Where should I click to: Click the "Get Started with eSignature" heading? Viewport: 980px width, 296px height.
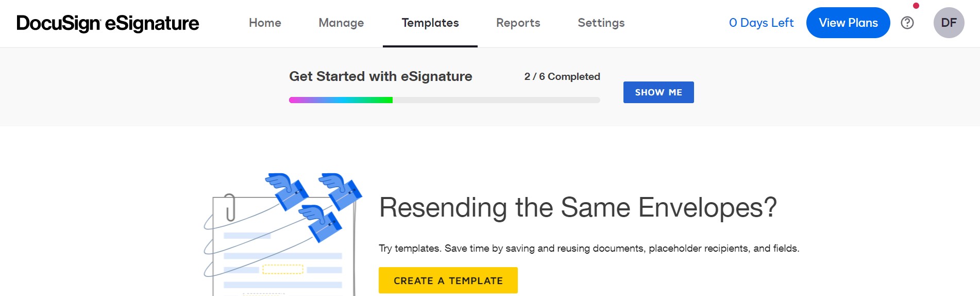click(x=380, y=76)
